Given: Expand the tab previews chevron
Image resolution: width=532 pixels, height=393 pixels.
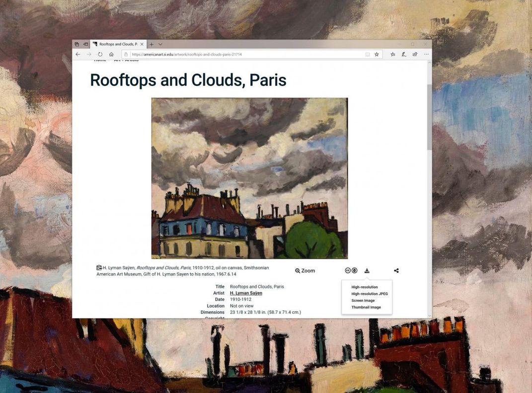Looking at the screenshot, I should (160, 44).
